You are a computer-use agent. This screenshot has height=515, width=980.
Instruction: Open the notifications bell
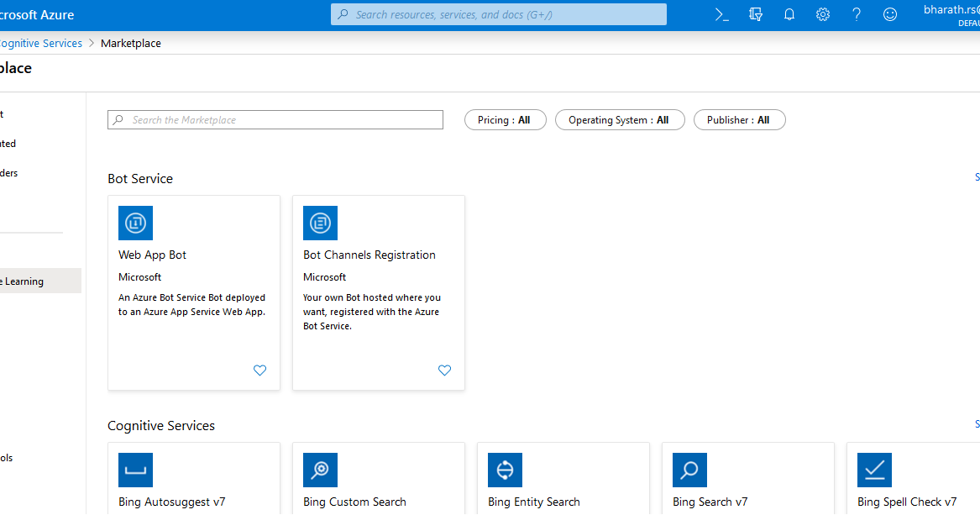pyautogui.click(x=789, y=14)
